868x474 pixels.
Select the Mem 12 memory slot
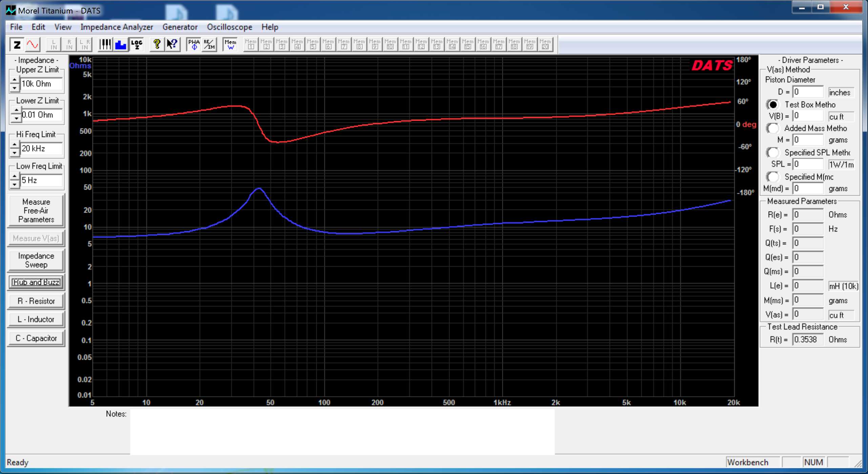pyautogui.click(x=421, y=44)
